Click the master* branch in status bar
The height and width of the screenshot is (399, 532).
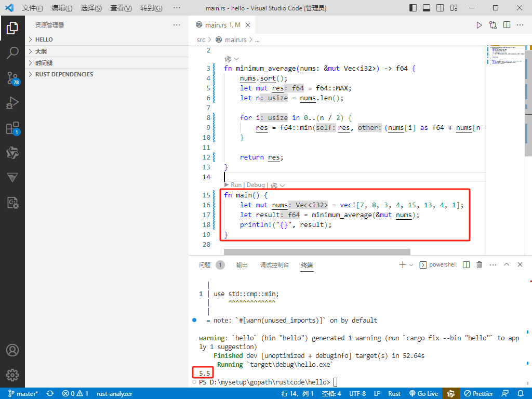point(23,394)
